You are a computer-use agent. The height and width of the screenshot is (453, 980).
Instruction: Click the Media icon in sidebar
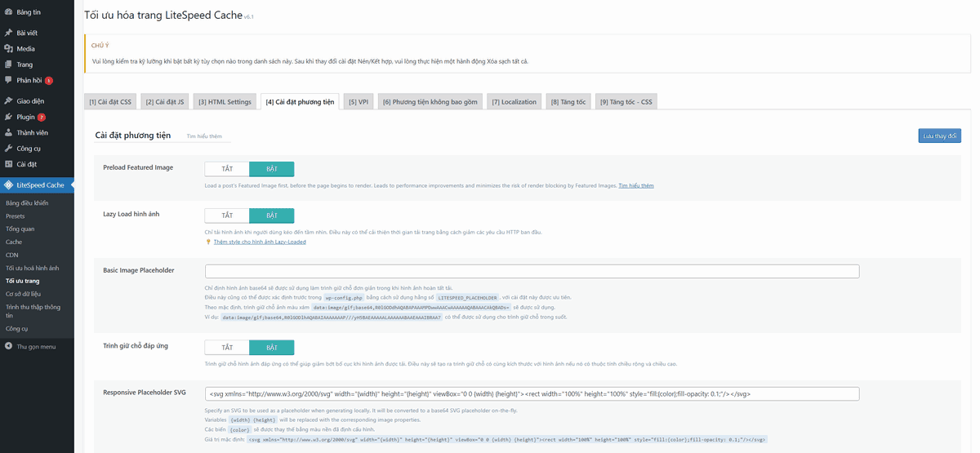[8, 49]
